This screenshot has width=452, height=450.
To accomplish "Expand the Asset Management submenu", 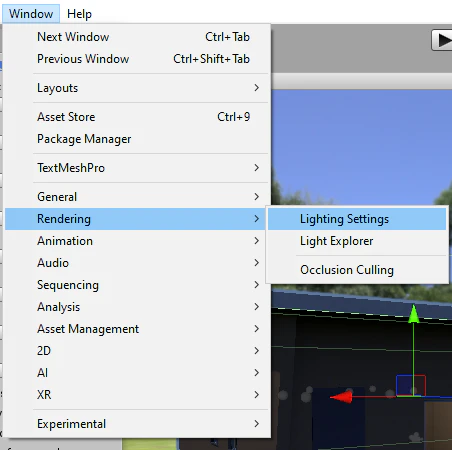I will (137, 329).
